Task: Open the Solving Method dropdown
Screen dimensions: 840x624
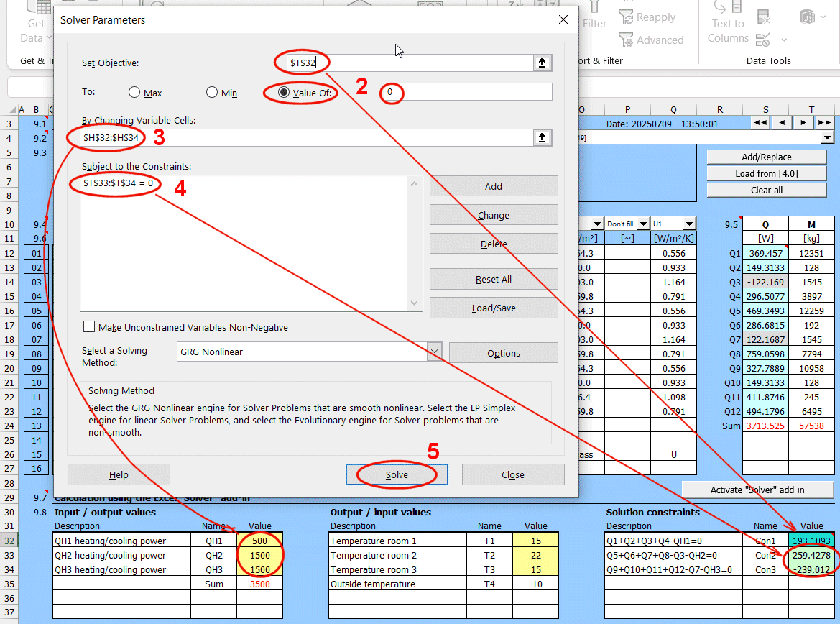Action: coord(434,352)
